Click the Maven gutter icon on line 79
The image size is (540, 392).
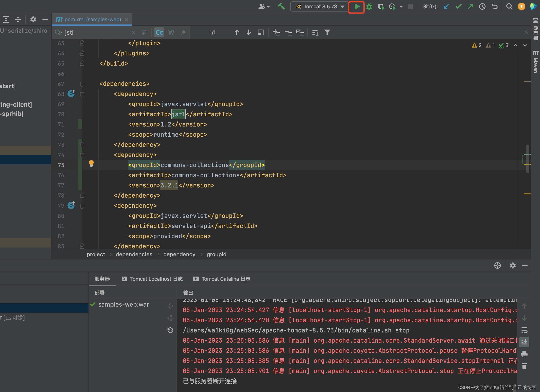coord(71,205)
